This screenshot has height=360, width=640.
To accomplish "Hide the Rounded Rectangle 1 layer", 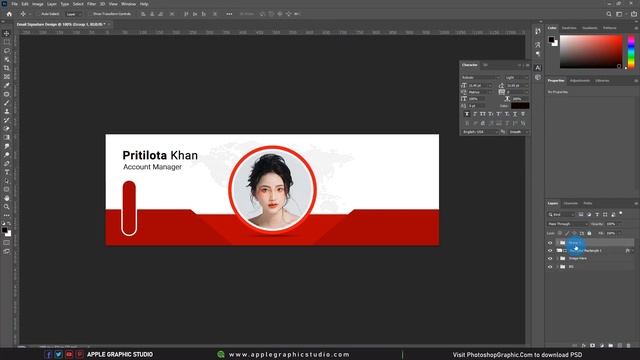I will [550, 251].
